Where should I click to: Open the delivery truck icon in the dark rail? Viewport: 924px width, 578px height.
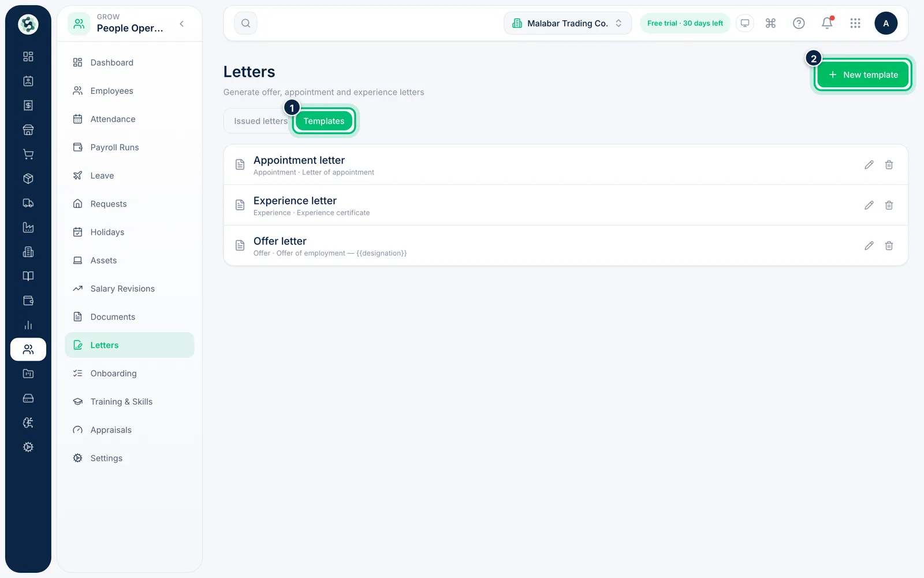click(x=28, y=203)
